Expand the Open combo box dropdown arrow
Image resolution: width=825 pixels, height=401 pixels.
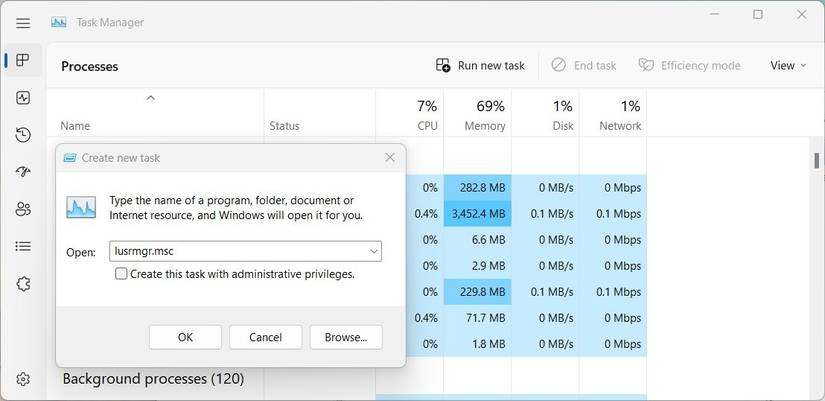coord(374,252)
